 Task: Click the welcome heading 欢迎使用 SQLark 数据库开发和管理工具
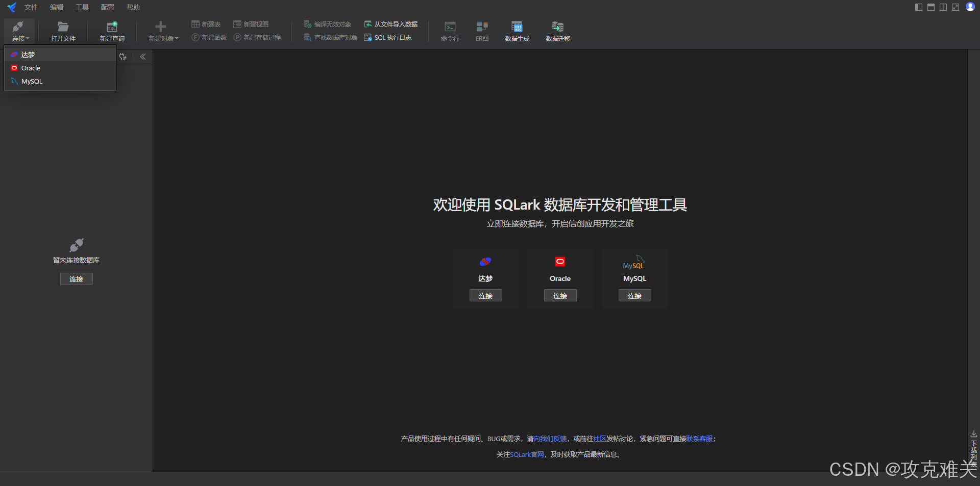(x=560, y=204)
